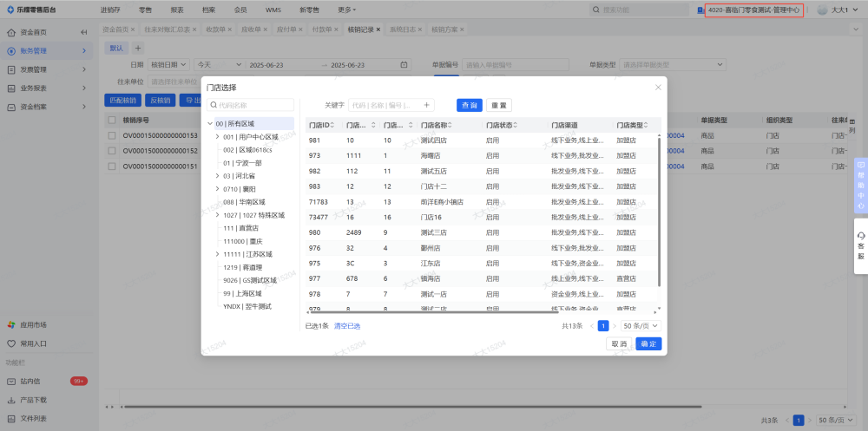Collapse the sidebar with the fold icon
This screenshot has width=868, height=431.
[84, 32]
